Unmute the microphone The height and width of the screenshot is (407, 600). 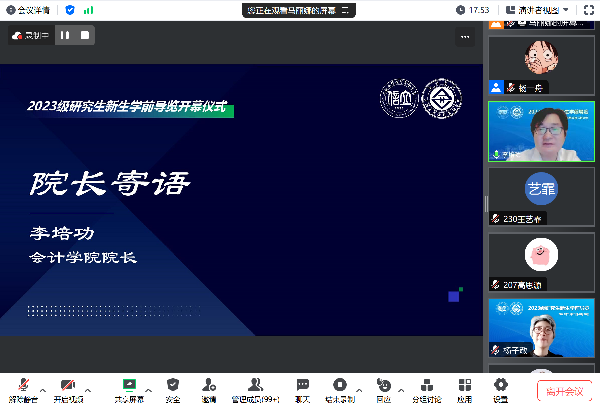tap(22, 386)
